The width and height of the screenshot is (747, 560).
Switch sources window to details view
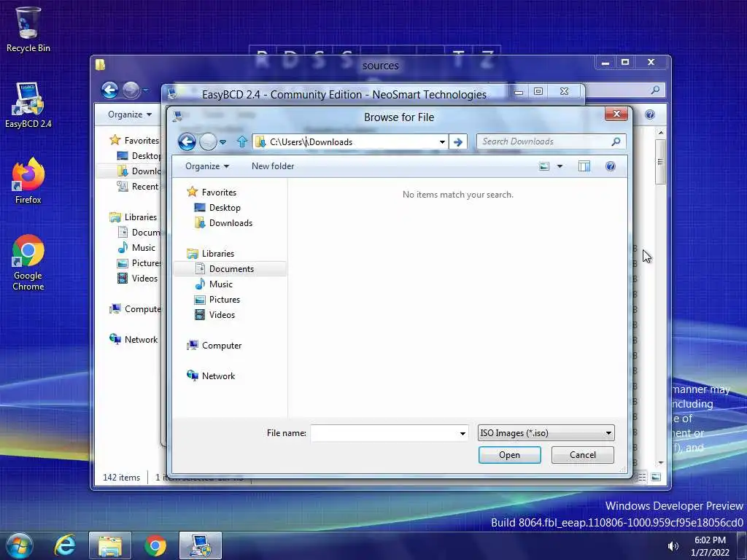pyautogui.click(x=642, y=477)
